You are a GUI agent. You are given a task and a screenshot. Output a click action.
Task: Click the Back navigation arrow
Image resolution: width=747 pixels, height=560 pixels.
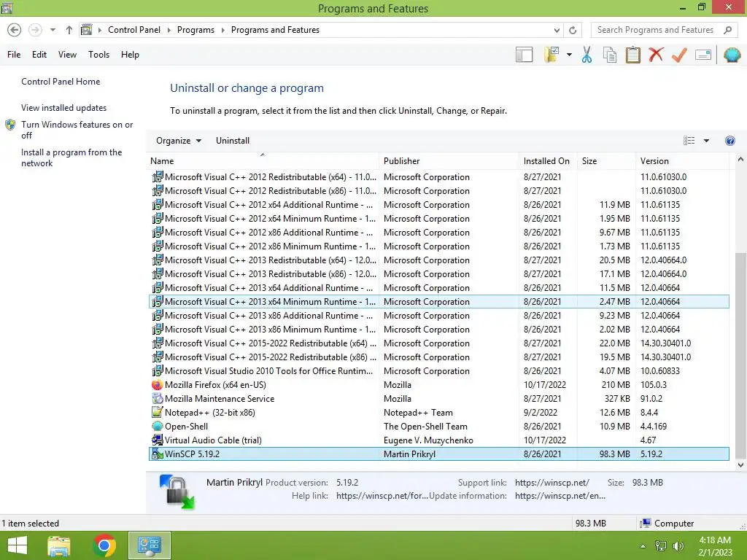pos(15,30)
